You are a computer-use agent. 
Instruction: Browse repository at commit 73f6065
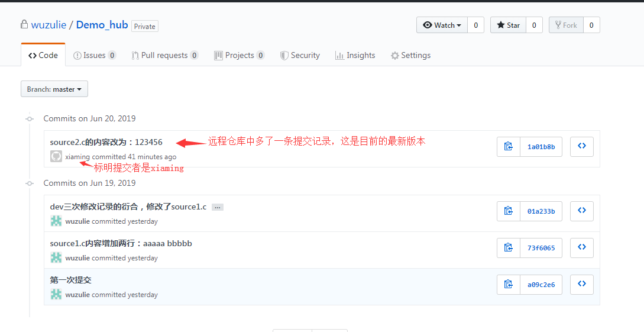click(x=581, y=248)
